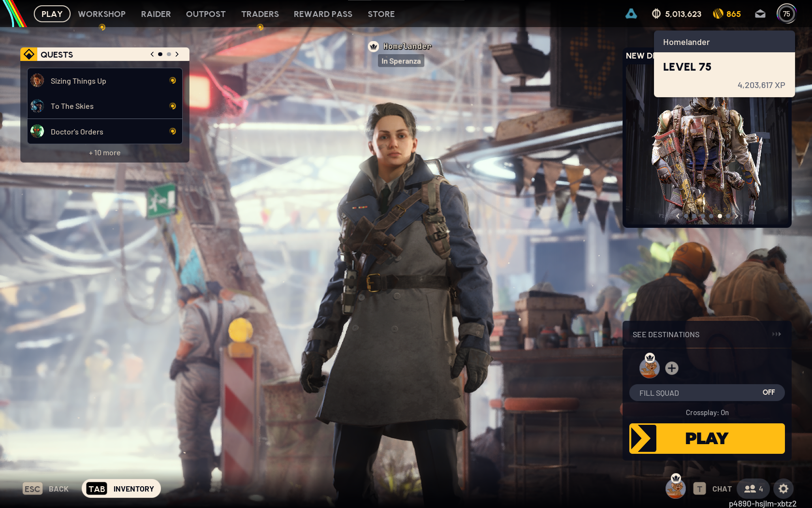The height and width of the screenshot is (508, 812).
Task: Select the second quests page dot
Action: [x=169, y=54]
